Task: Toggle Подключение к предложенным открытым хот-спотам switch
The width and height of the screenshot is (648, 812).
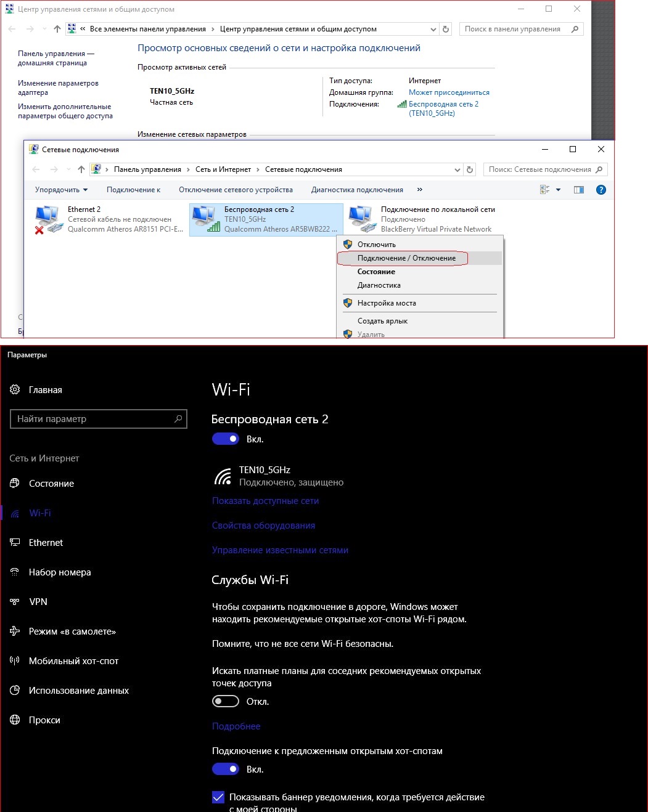Action: point(226,769)
